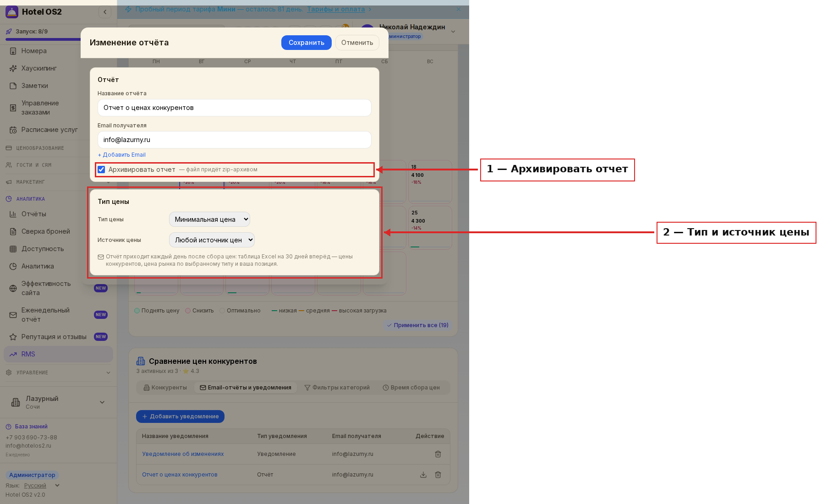Switch to the Конкуренты tab

coord(165,388)
